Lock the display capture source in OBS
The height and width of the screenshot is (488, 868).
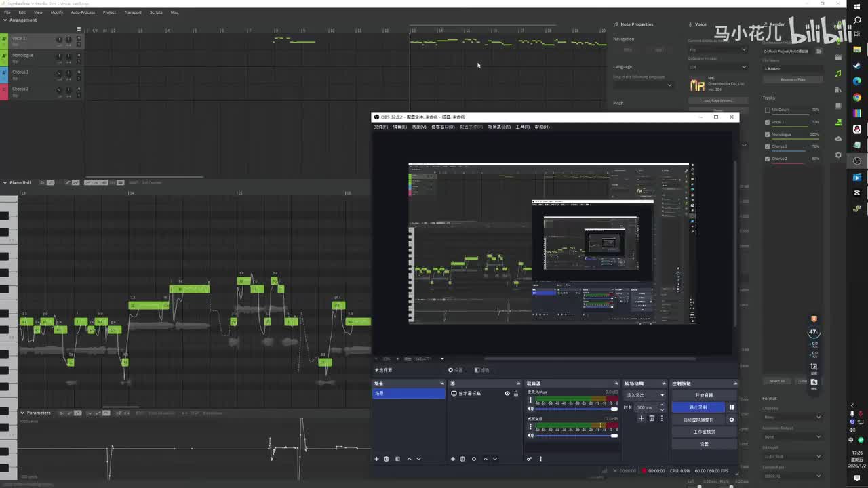(x=515, y=394)
